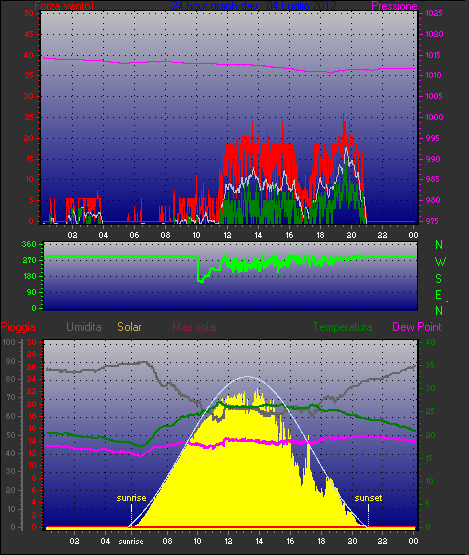Click the '12' hour label under the wind chart
469x555 pixels.
point(227,235)
